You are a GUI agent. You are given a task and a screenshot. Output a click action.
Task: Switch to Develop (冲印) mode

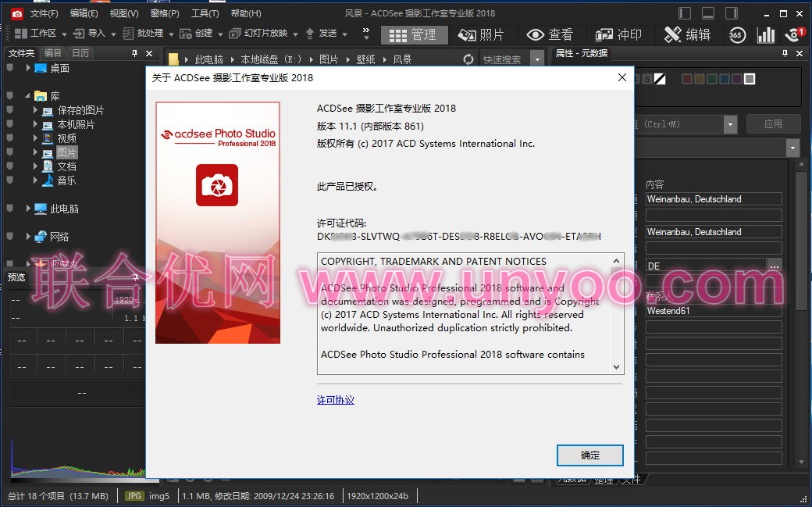(x=618, y=34)
